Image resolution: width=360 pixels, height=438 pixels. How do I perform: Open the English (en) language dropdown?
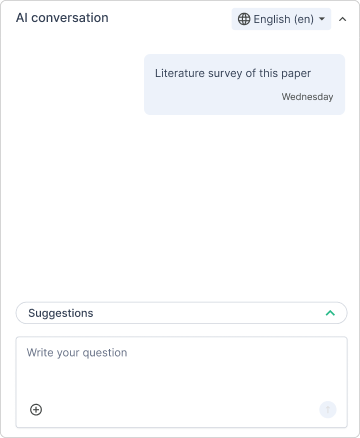click(281, 19)
